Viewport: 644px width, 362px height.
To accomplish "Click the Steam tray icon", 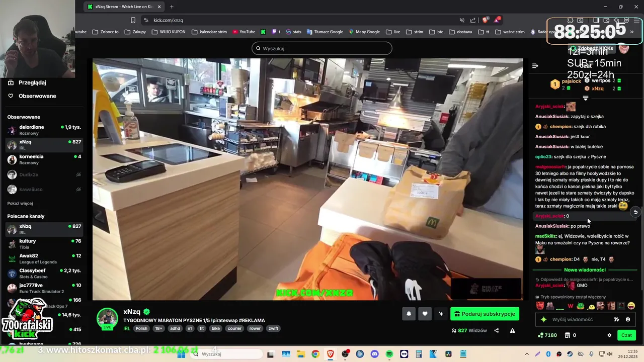I will tap(570, 354).
